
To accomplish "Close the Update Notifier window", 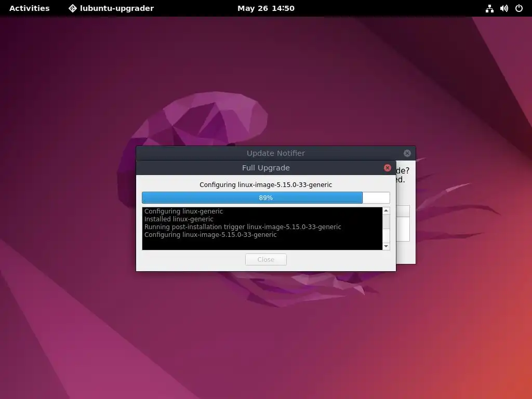I will click(x=407, y=153).
